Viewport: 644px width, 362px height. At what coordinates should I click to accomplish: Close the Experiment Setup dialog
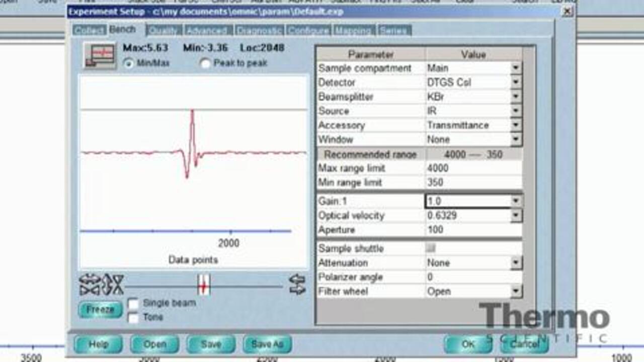567,11
